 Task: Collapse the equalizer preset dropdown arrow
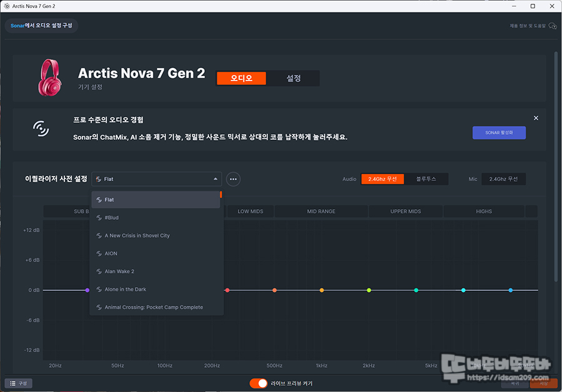coord(215,179)
